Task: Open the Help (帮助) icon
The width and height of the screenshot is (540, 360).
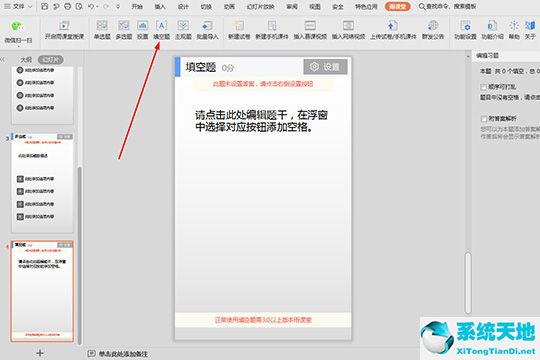Action: [514, 30]
